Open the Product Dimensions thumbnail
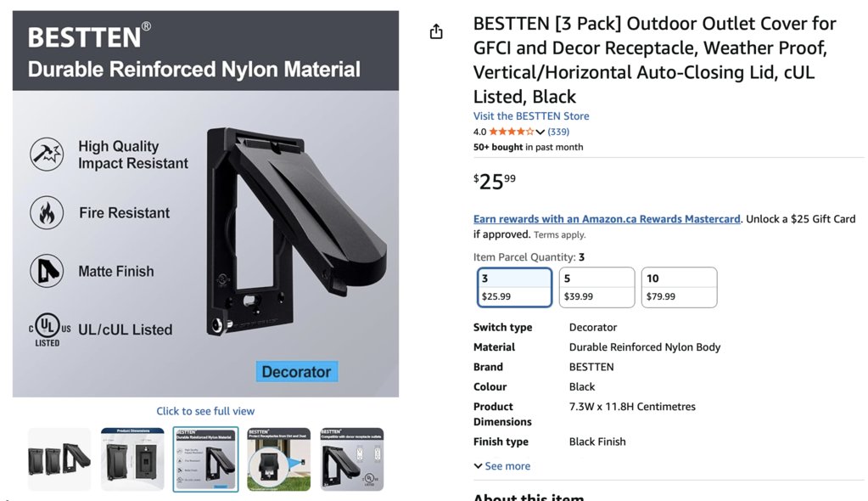Screen dimensions: 868x501 point(132,459)
